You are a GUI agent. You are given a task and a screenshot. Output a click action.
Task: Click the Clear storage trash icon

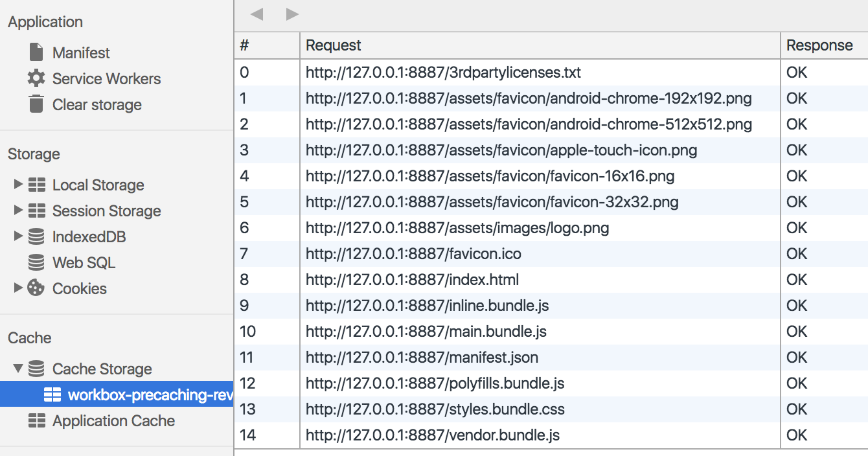click(x=35, y=104)
